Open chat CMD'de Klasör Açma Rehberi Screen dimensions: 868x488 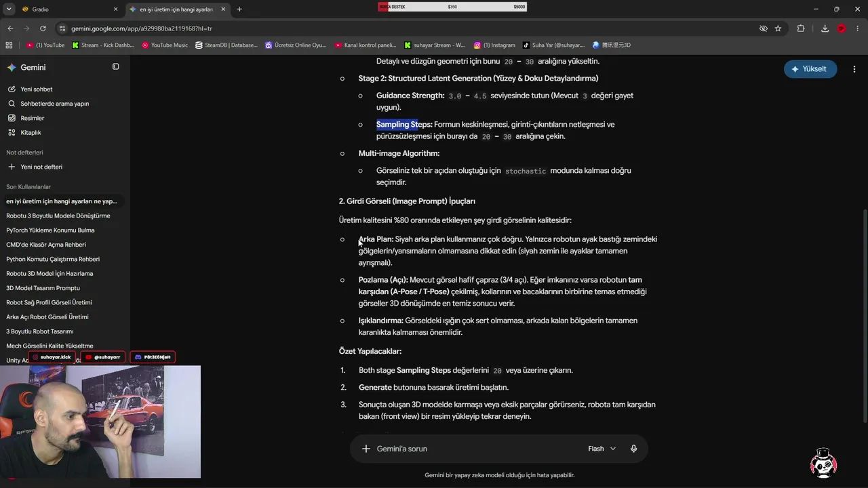[46, 245]
